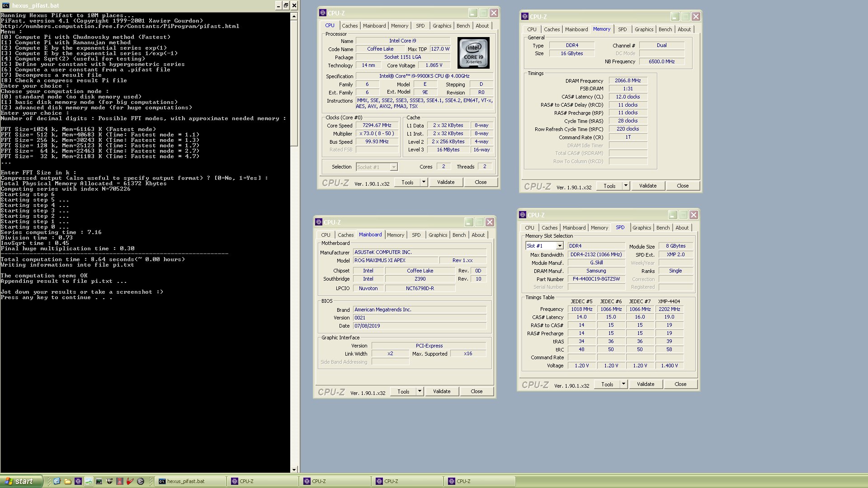Launch Internet Explorer from quick launch
This screenshot has height=488, width=868.
pos(57,481)
